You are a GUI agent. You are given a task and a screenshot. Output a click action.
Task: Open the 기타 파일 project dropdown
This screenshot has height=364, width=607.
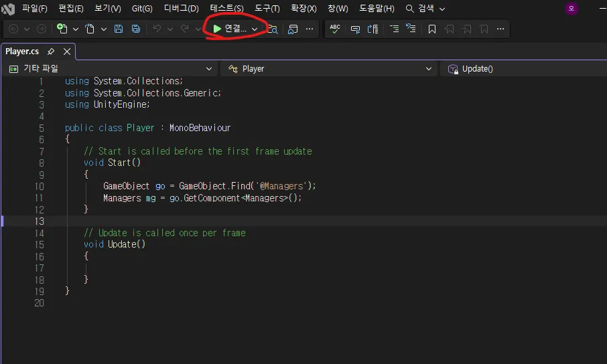click(x=111, y=69)
